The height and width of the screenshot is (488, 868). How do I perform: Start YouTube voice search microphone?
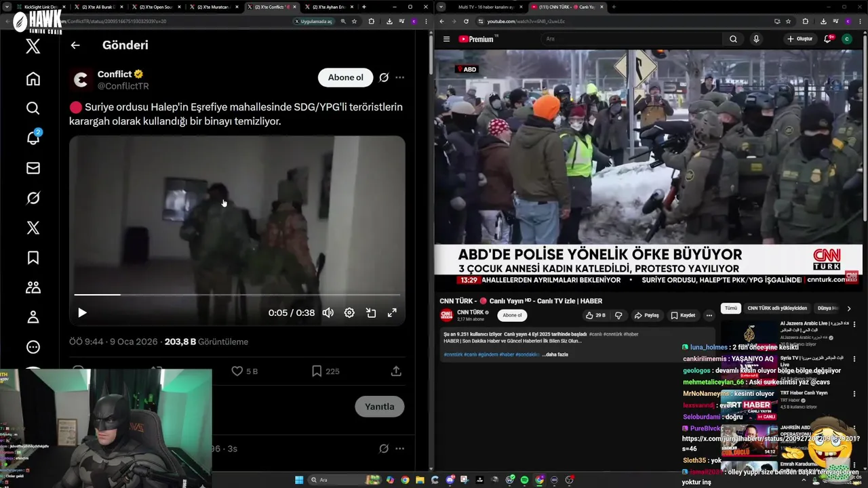click(x=756, y=39)
